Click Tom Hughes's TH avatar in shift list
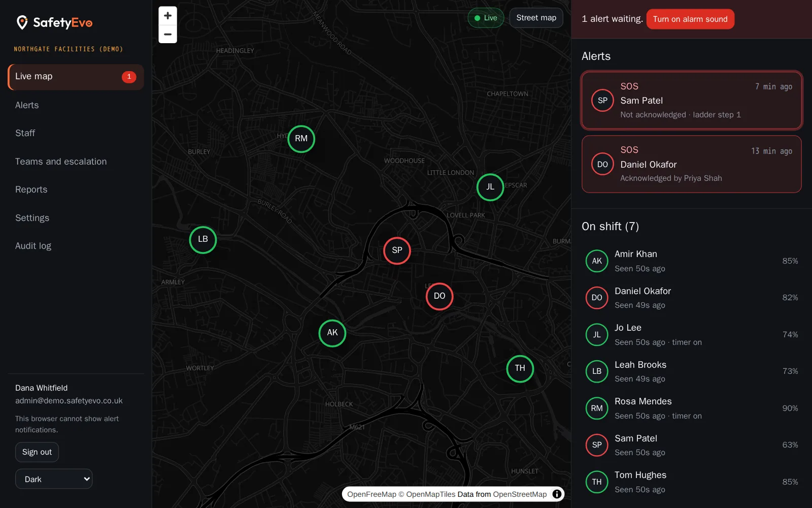This screenshot has height=508, width=812. coord(597,482)
